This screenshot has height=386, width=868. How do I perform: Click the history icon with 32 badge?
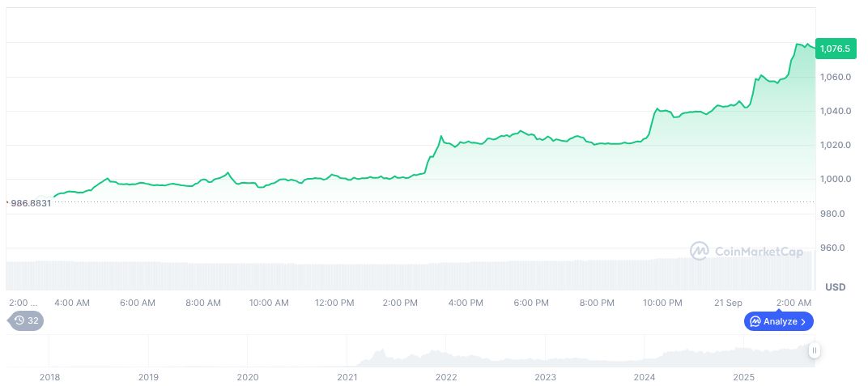click(26, 320)
